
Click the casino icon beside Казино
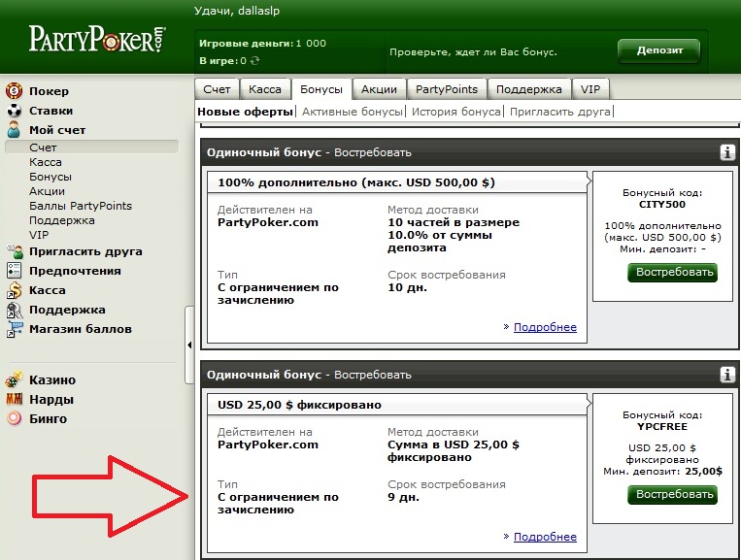coord(15,379)
